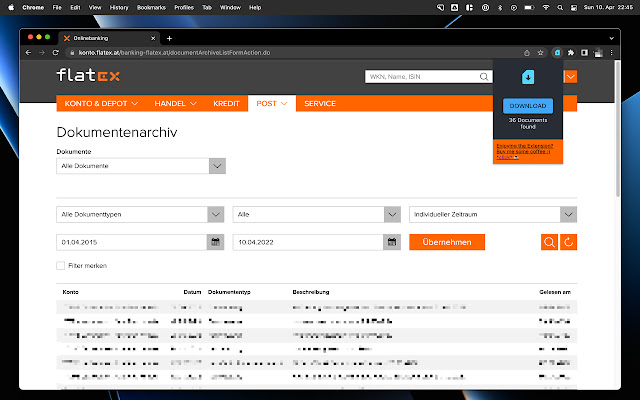Open the File menu in the menu bar
The width and height of the screenshot is (640, 400).
click(57, 7)
